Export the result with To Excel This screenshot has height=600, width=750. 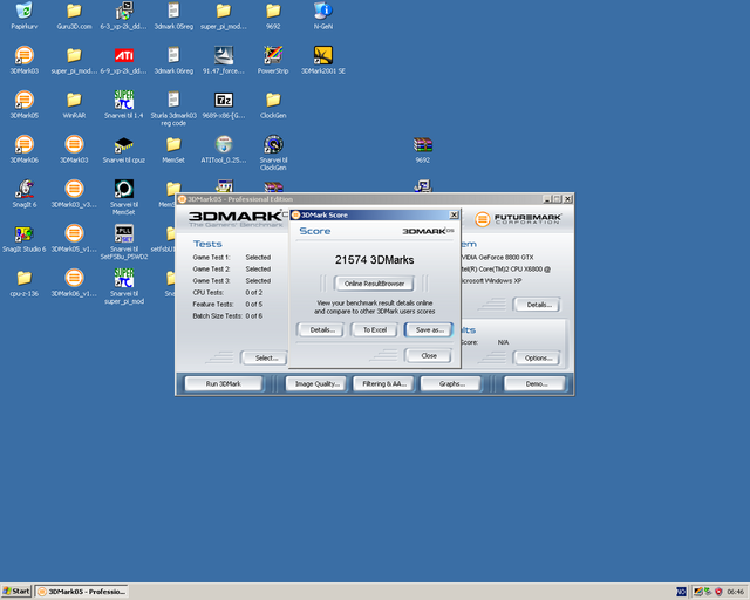click(x=375, y=330)
